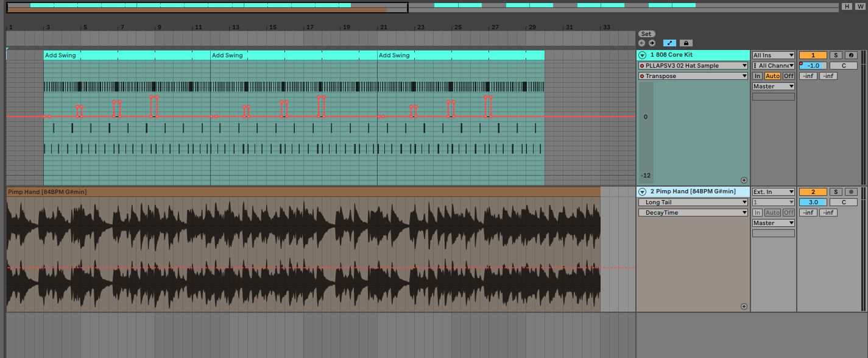Click the previous locator arrow icon
Image resolution: width=868 pixels, height=358 pixels.
click(x=642, y=42)
